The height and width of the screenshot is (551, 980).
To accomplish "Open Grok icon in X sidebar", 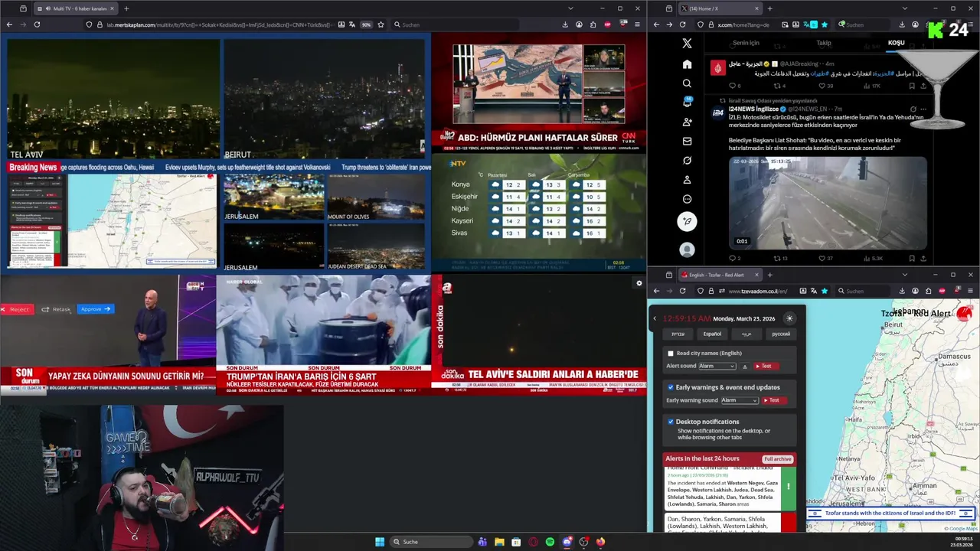I will [687, 161].
